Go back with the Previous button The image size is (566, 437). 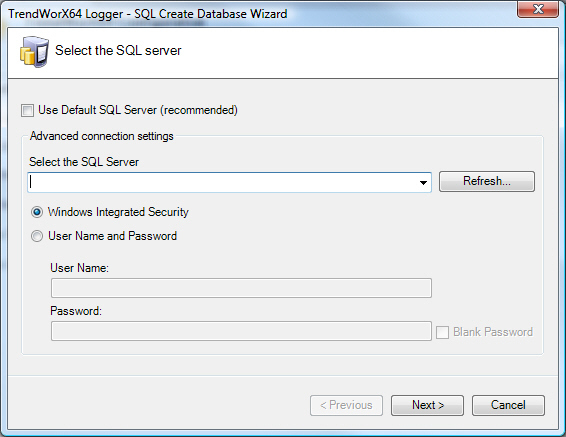(x=346, y=405)
